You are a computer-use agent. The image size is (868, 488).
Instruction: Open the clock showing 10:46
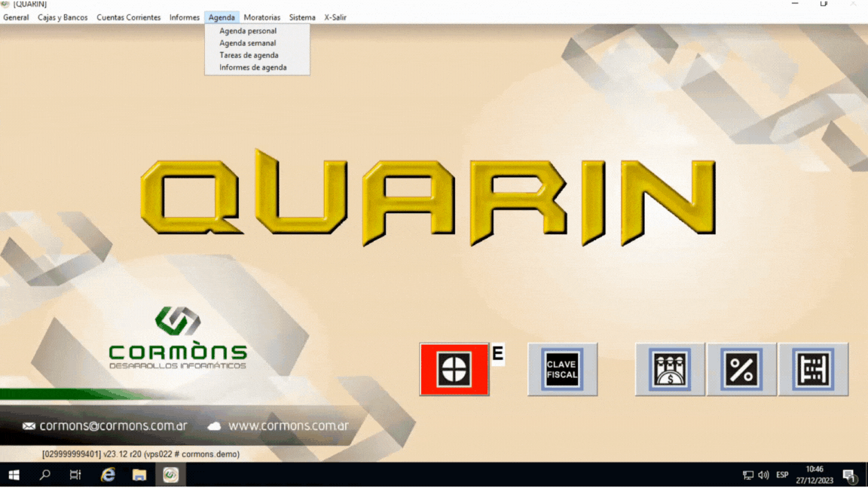[815, 475]
